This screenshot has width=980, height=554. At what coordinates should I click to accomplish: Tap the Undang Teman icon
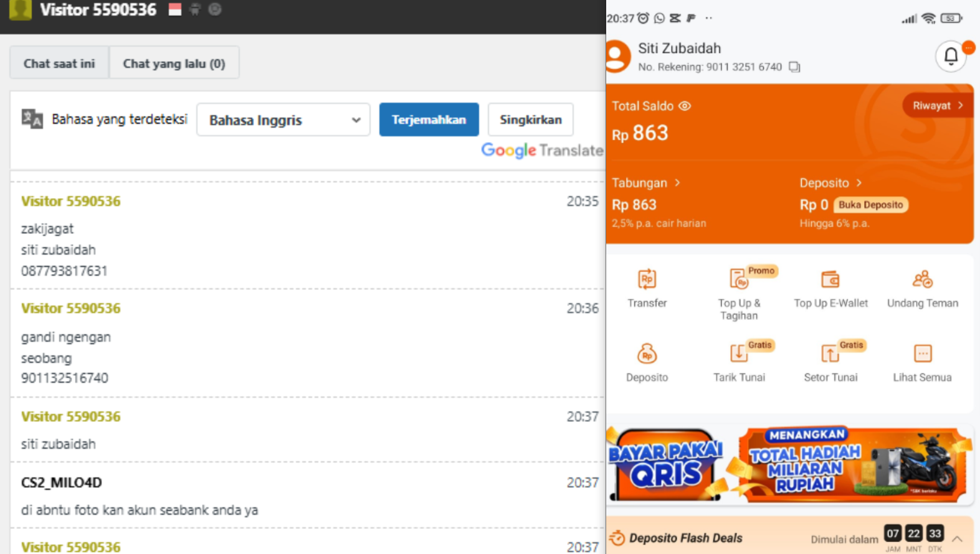pos(922,279)
